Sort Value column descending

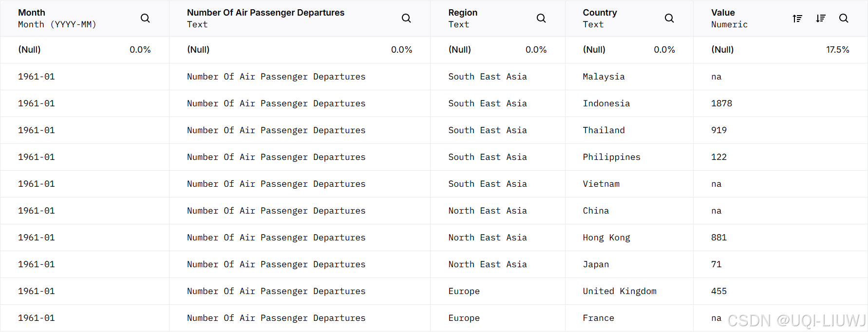point(821,19)
